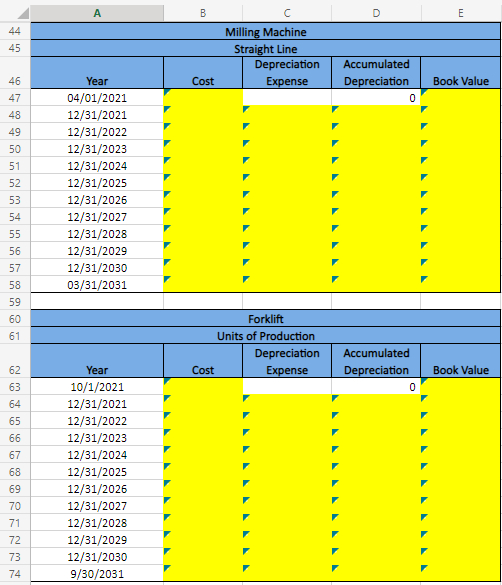Select yellow Book Value cell E74

(461, 574)
